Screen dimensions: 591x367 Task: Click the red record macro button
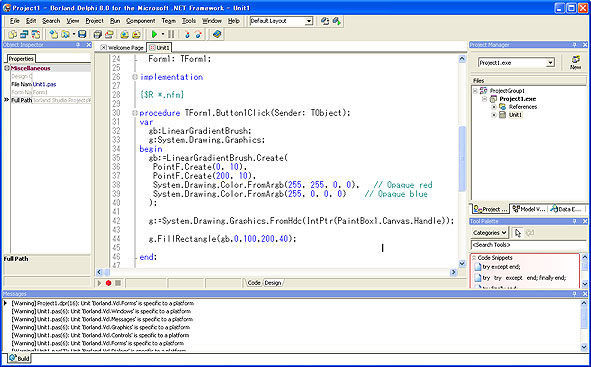109,283
